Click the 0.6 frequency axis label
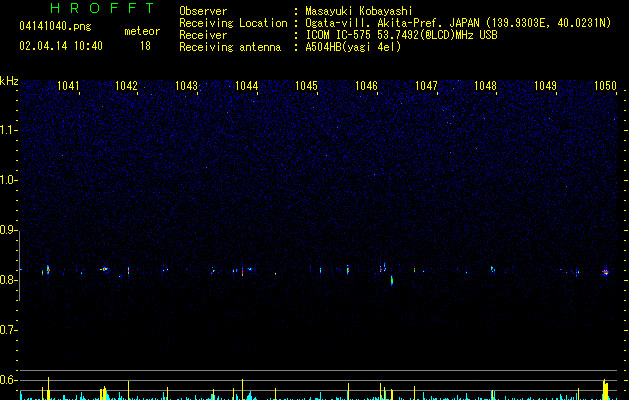This screenshot has height=400, width=629. point(8,380)
